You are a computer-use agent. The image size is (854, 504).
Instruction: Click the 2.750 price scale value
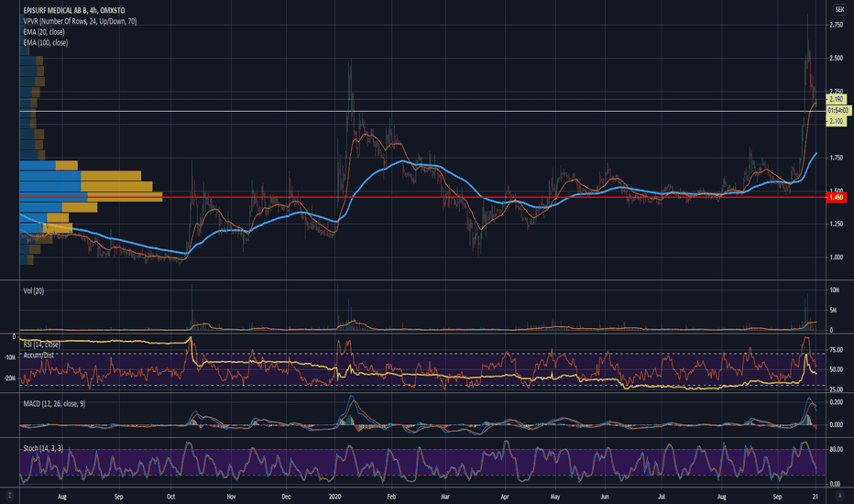tap(837, 25)
